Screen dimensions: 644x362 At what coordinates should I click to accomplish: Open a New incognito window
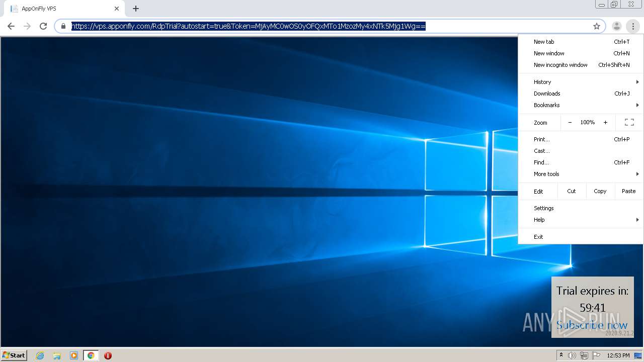coord(581,65)
